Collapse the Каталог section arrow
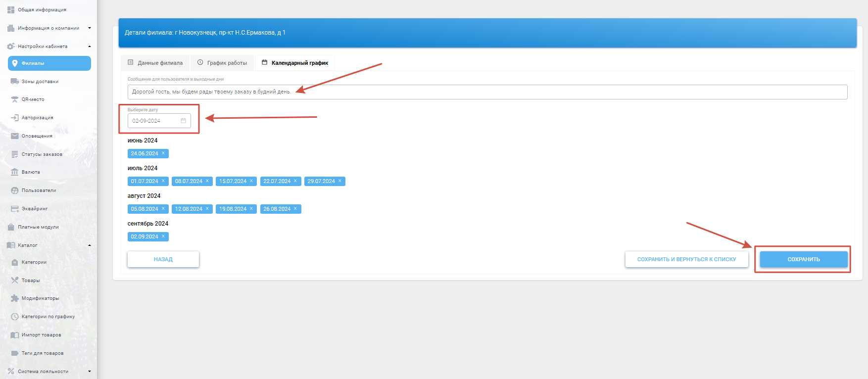868x379 pixels. tap(90, 245)
